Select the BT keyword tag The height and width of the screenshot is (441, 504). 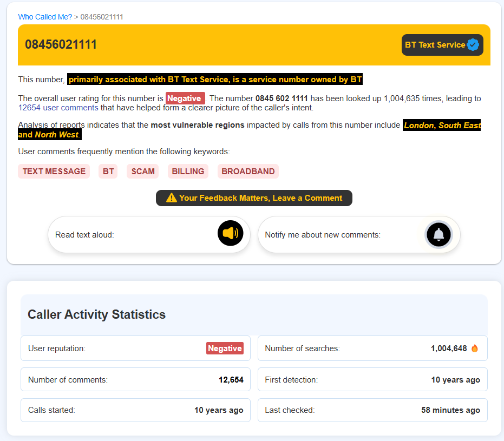click(108, 171)
